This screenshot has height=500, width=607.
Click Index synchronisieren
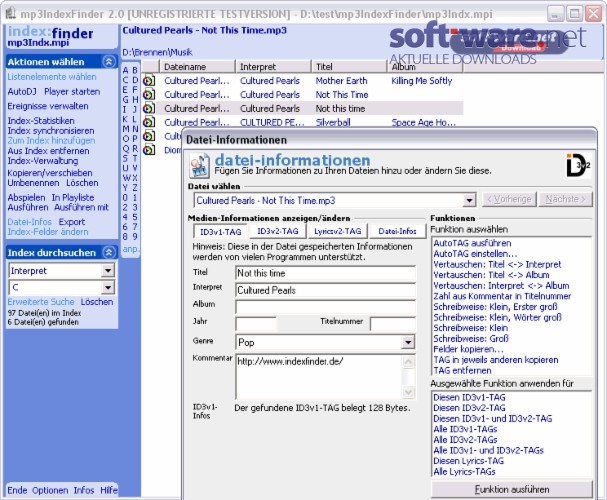point(51,131)
